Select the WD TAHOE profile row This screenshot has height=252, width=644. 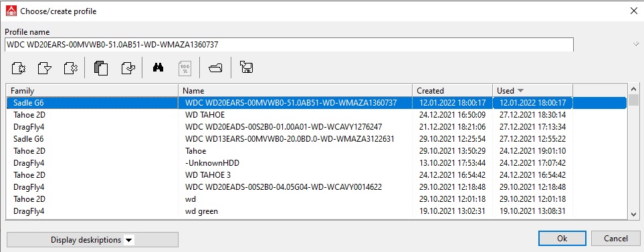317,114
